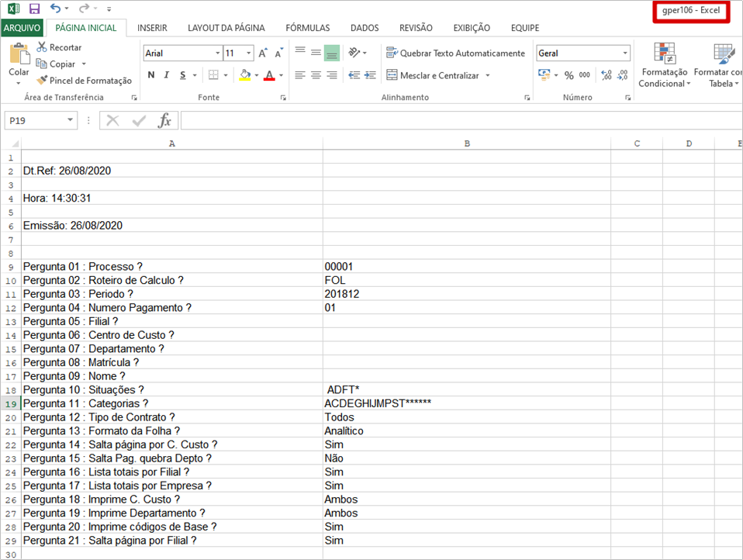Screen dimensions: 743x560
Task: Open the Geral number format dropdown
Action: coord(625,53)
